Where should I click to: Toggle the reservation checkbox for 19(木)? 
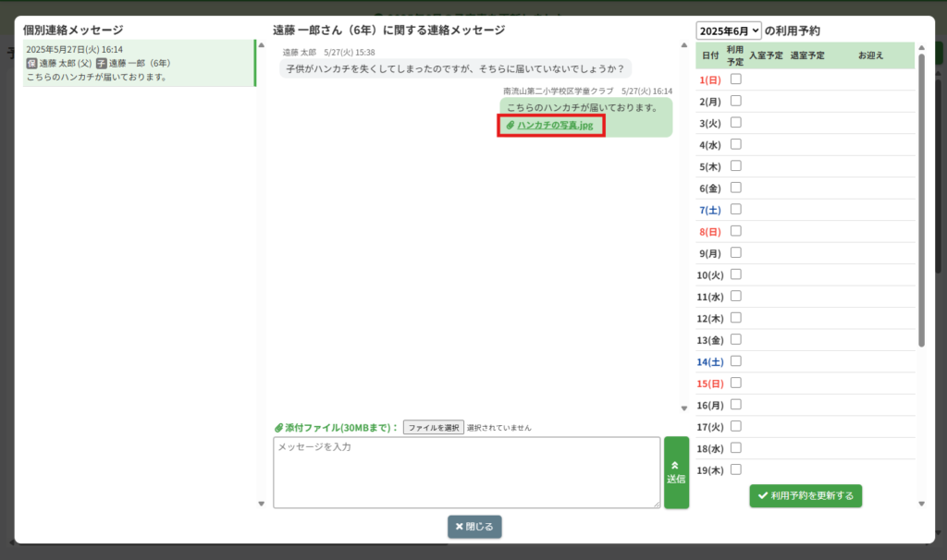click(x=736, y=469)
